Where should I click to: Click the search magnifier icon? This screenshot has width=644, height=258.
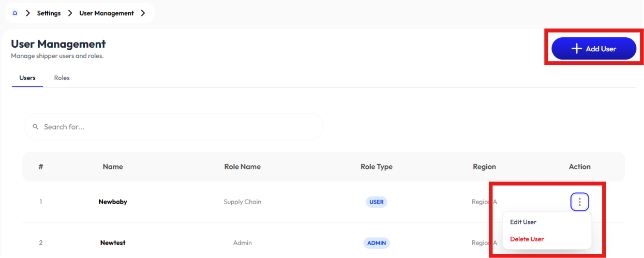click(36, 126)
